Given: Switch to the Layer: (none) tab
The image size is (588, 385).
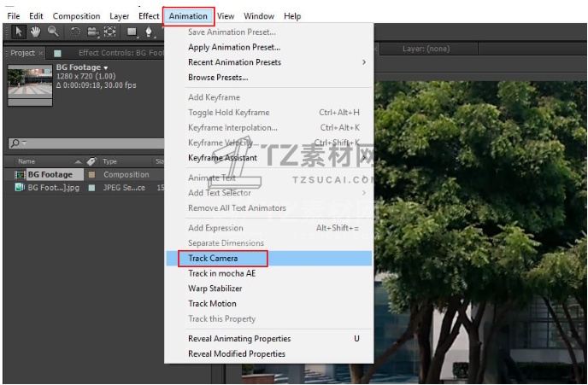Looking at the screenshot, I should (426, 49).
